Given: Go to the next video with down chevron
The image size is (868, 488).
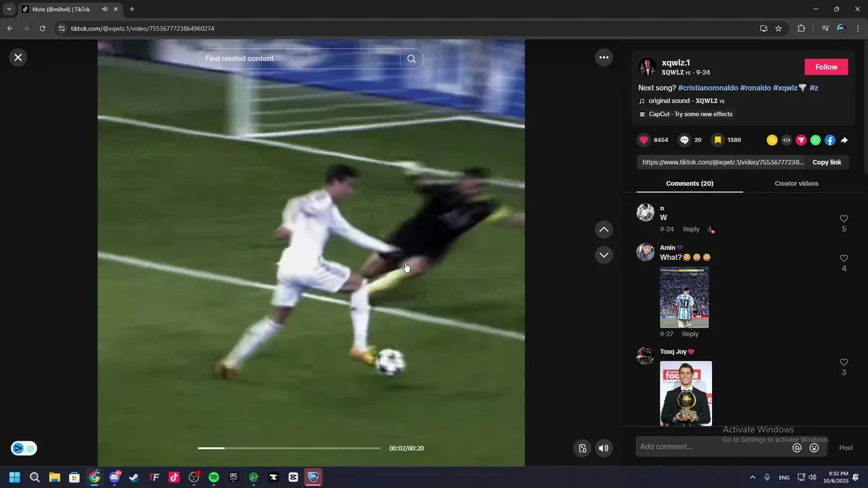Looking at the screenshot, I should coord(604,255).
